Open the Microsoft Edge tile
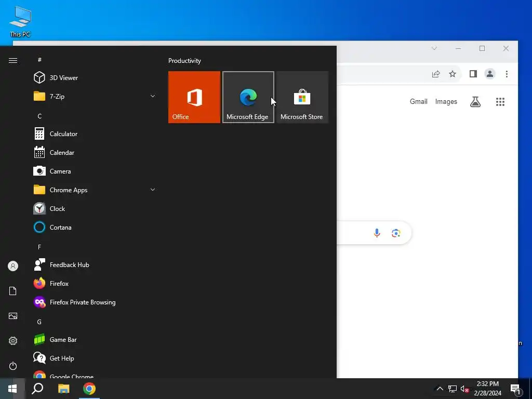 tap(248, 97)
